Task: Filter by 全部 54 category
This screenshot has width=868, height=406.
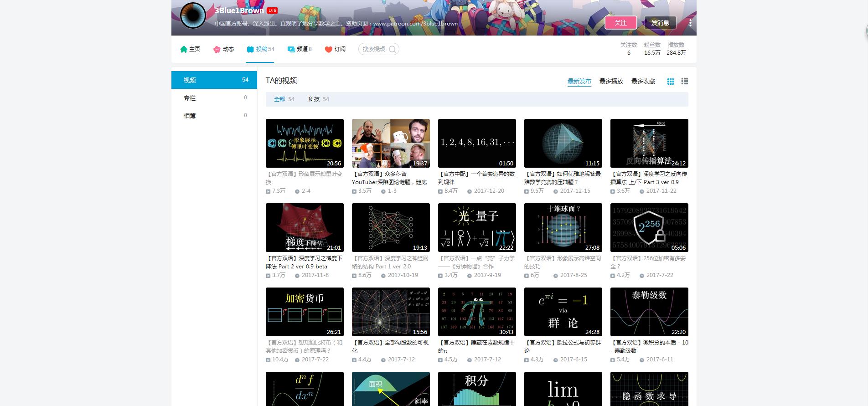Action: point(284,99)
